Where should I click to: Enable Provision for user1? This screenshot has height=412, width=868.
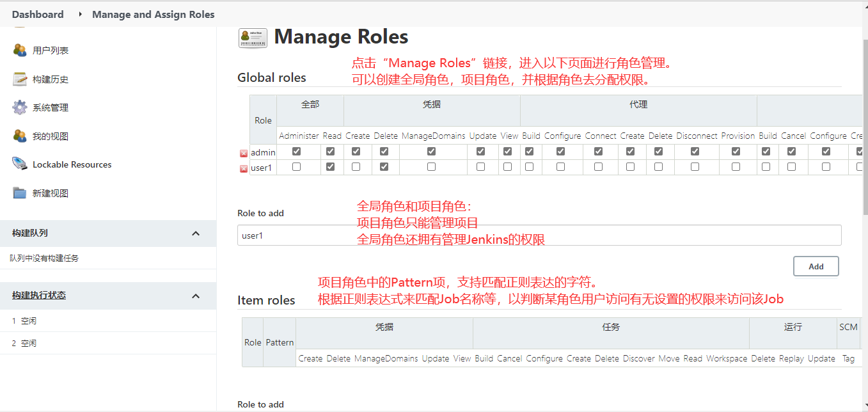click(x=736, y=166)
